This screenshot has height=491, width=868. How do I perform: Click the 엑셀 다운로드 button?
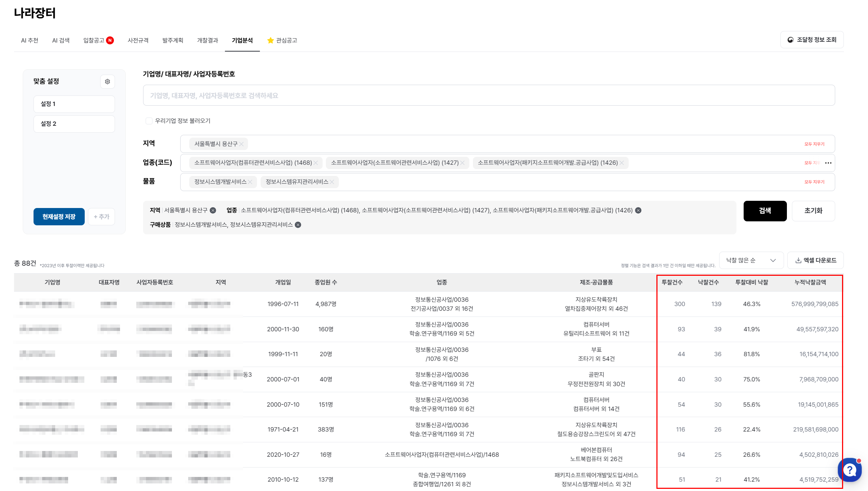tap(816, 260)
